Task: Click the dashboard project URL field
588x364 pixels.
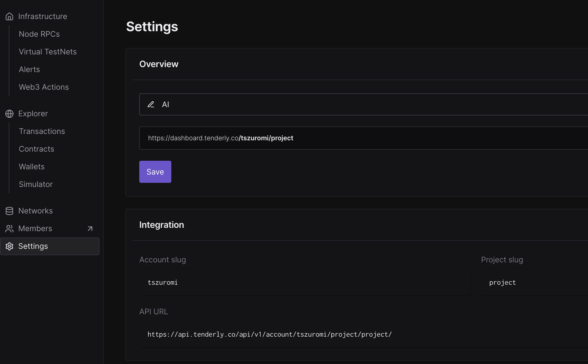Action: tap(359, 138)
